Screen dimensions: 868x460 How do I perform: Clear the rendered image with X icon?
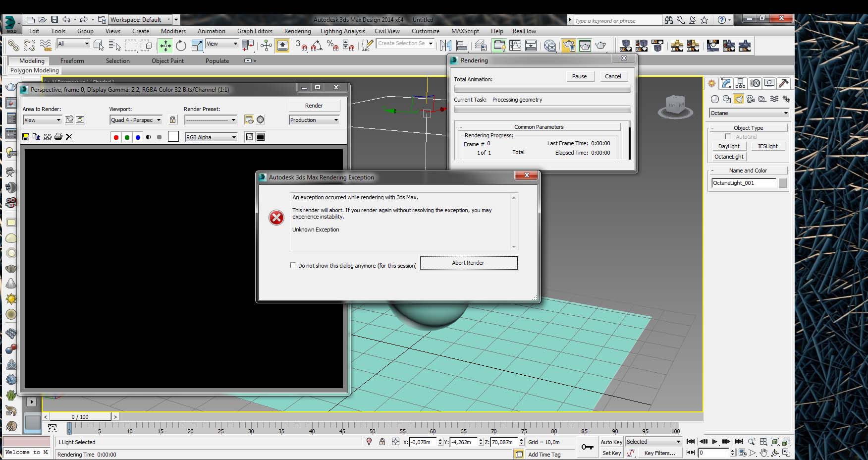click(x=69, y=137)
